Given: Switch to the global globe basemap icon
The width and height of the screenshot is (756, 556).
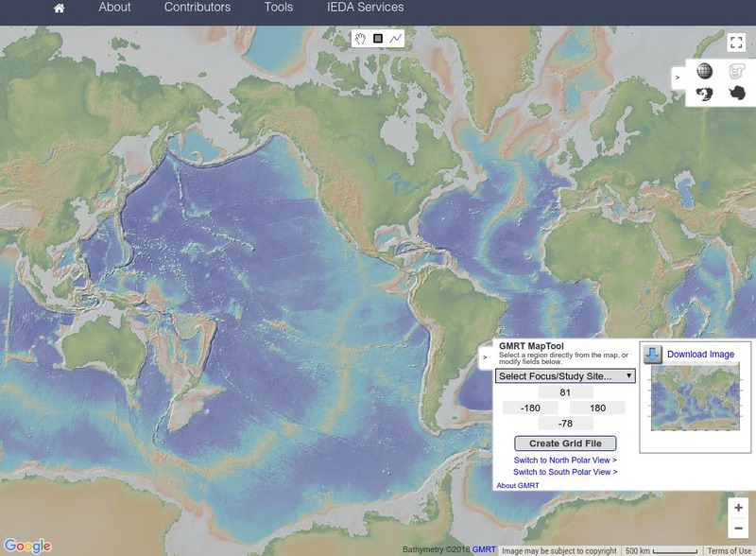Looking at the screenshot, I should [x=705, y=71].
